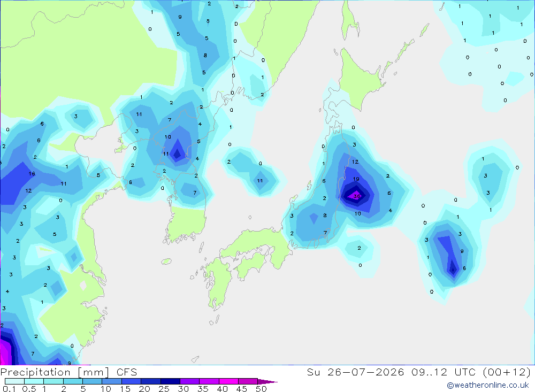This screenshot has width=535, height=392.
Task: Click legend tick label '35'
Action: click(203, 389)
